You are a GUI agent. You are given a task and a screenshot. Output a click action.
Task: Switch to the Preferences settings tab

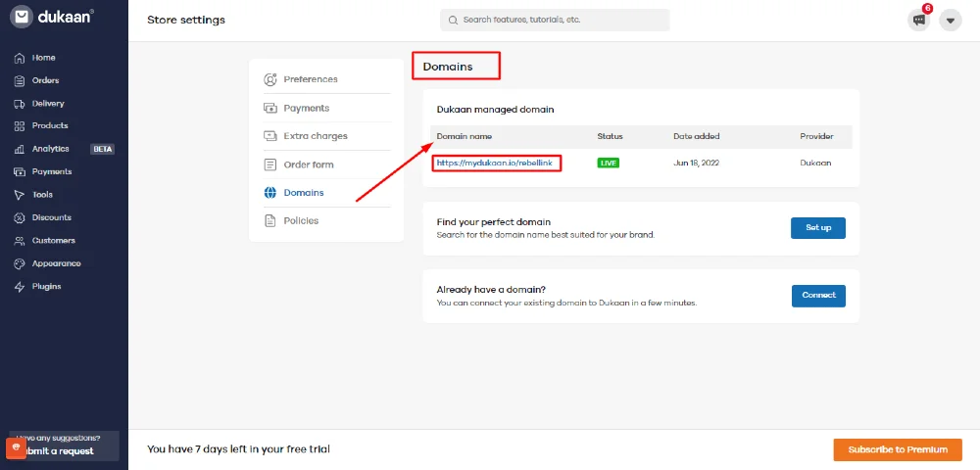tap(310, 79)
